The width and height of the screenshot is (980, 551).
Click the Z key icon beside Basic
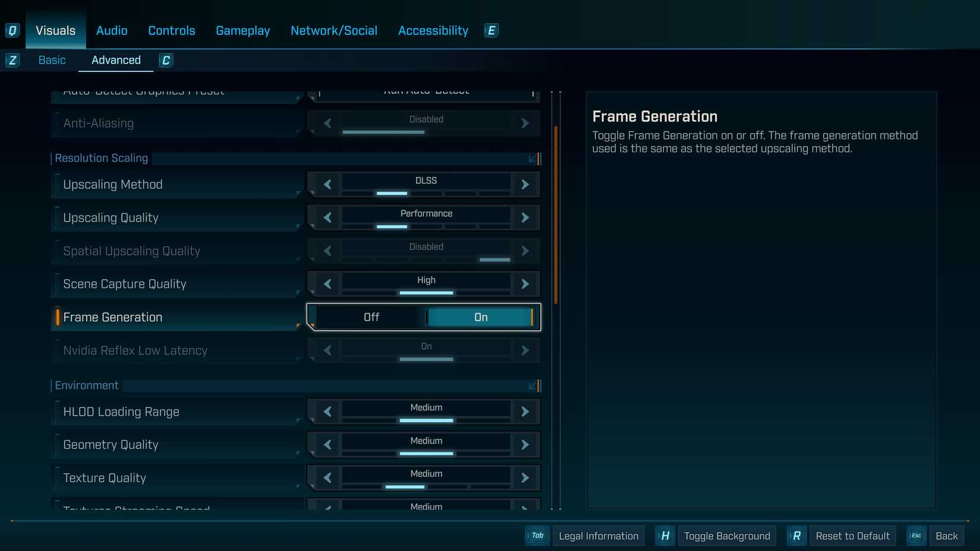pyautogui.click(x=12, y=60)
